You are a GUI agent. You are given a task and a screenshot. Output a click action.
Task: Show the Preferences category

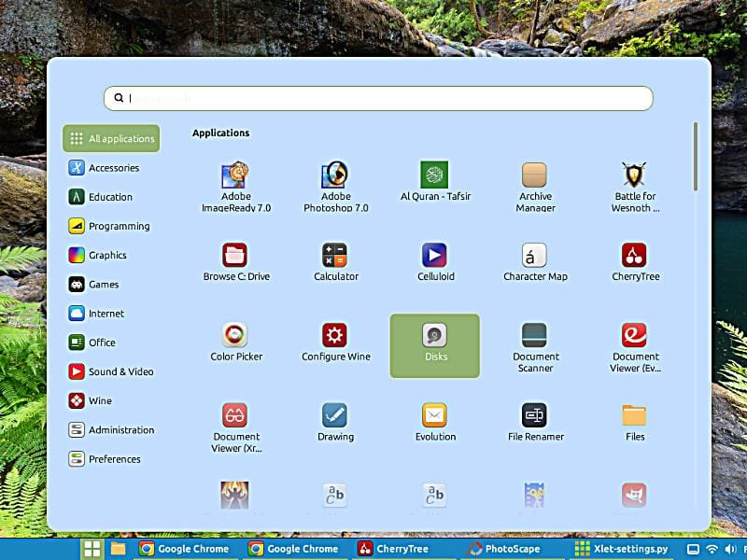point(105,459)
